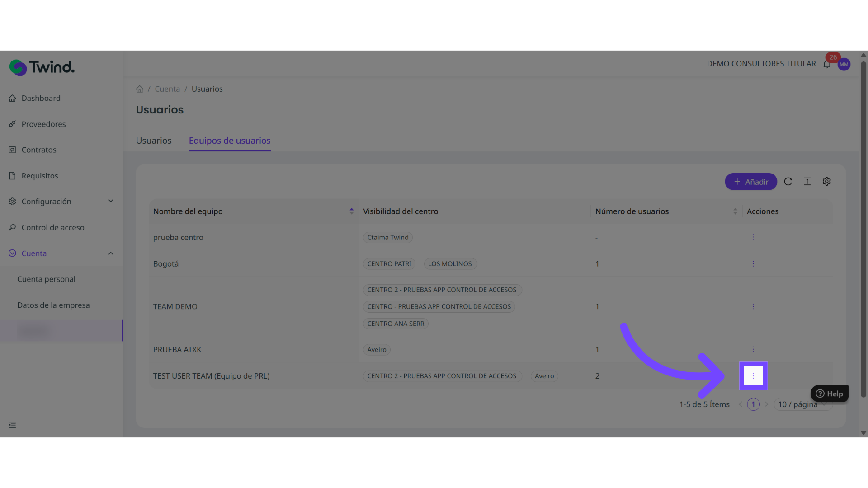Expand the Configuración submenu

(x=111, y=201)
